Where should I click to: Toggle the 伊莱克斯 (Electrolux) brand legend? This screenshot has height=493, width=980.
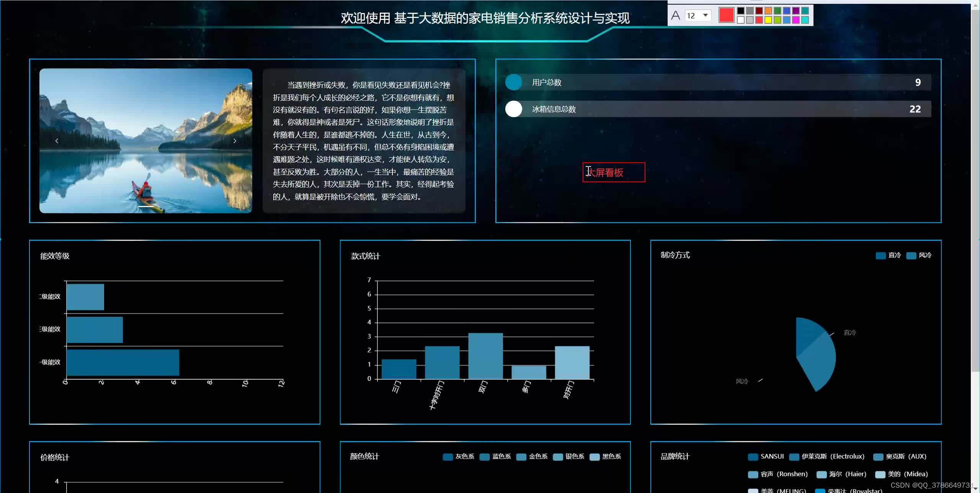[827, 457]
